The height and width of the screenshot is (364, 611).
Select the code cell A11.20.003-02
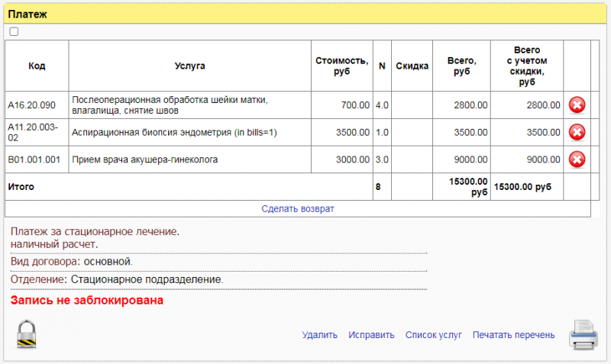[33, 133]
